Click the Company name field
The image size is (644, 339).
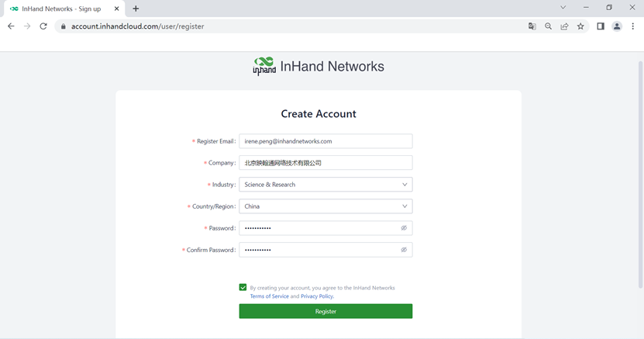(325, 163)
